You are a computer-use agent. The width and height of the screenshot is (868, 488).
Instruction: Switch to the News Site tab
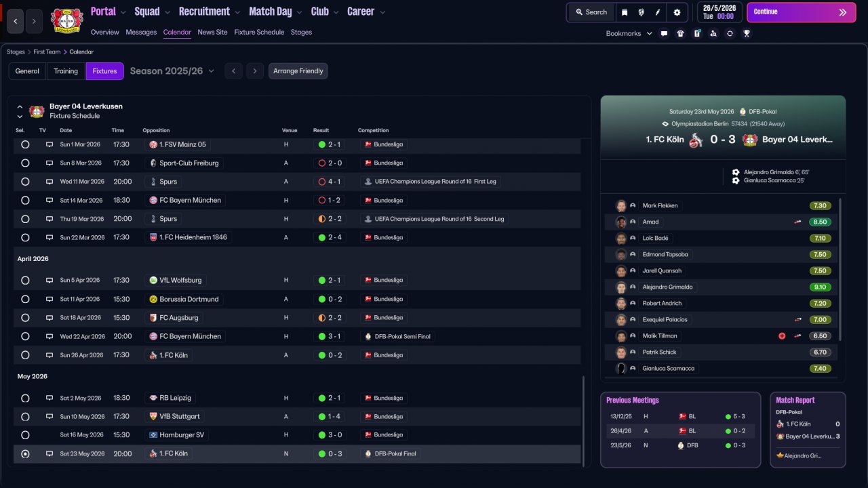[212, 33]
